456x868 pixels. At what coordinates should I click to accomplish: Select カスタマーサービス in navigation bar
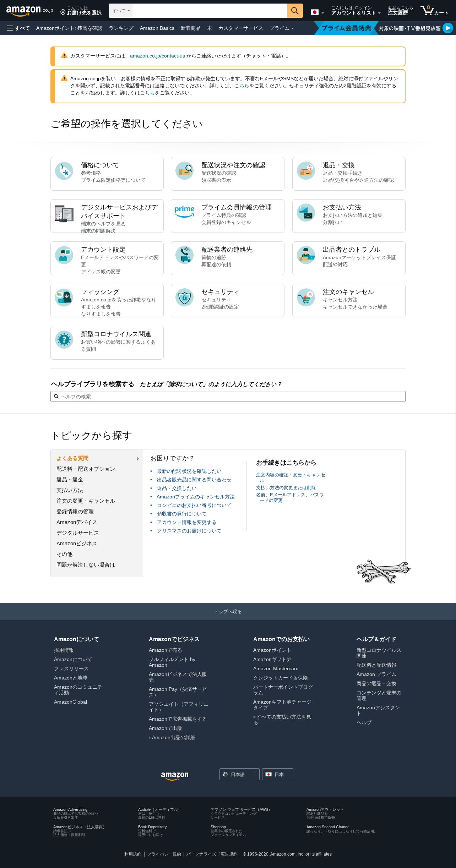tap(241, 28)
